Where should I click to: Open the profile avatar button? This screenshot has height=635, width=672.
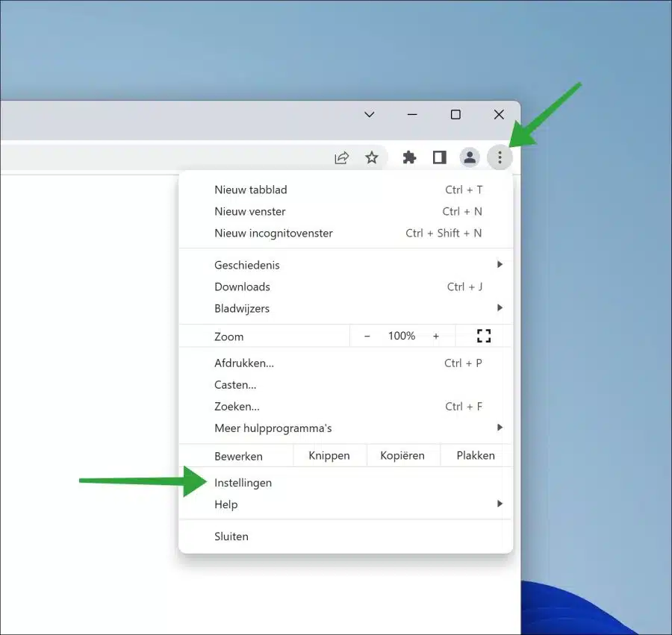(x=470, y=157)
